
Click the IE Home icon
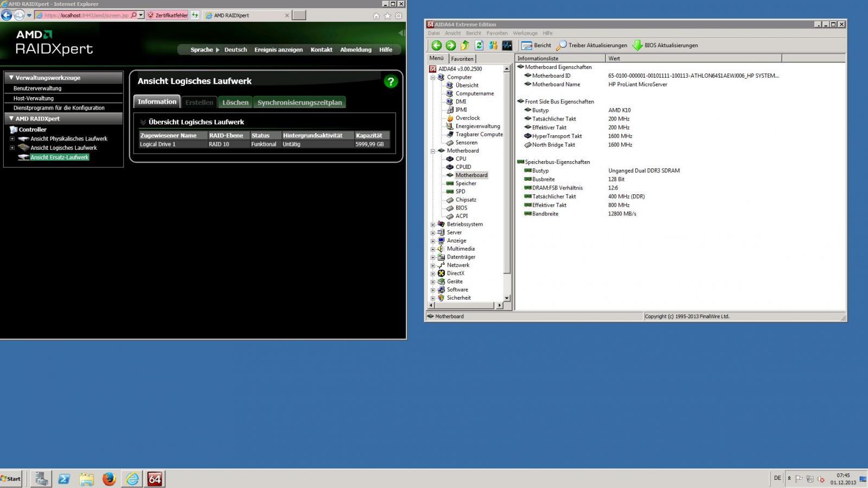(376, 16)
